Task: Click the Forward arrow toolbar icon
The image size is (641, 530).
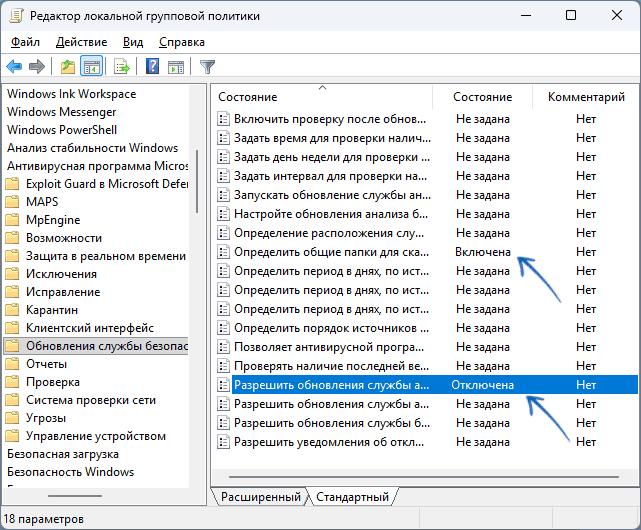Action: click(37, 67)
